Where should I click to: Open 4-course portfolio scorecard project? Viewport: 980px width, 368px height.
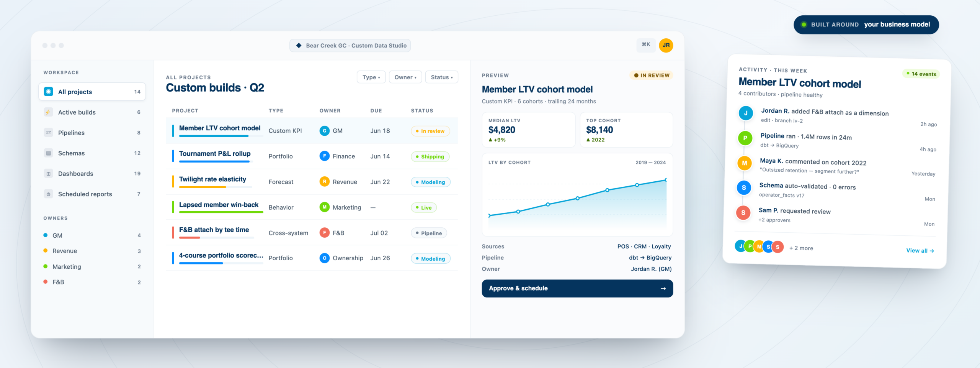[x=312, y=258]
